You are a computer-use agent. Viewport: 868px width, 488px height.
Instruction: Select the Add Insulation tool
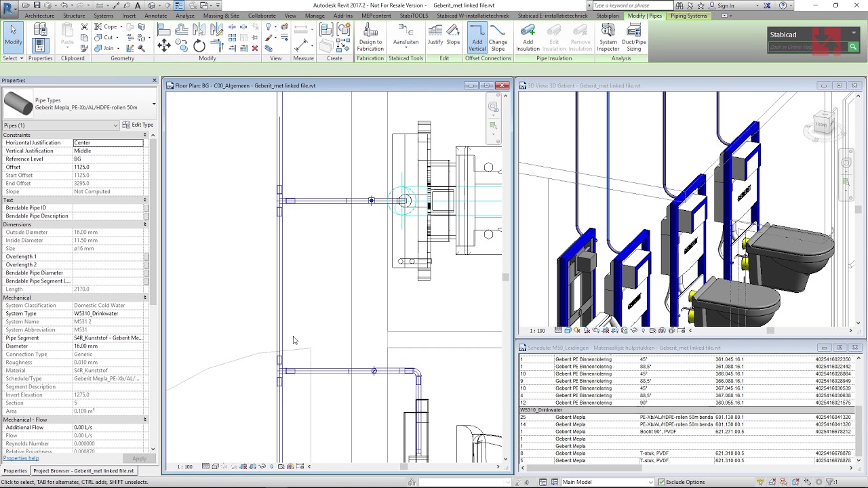[528, 38]
